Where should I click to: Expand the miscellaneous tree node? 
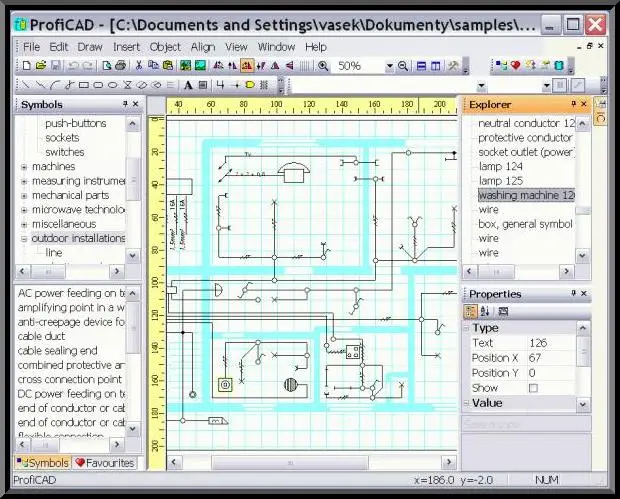click(x=24, y=225)
